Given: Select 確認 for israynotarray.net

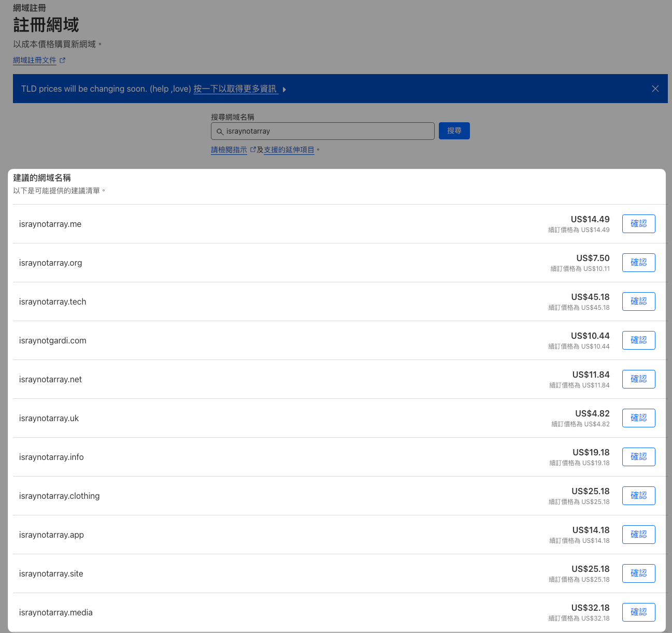Looking at the screenshot, I should tap(638, 379).
